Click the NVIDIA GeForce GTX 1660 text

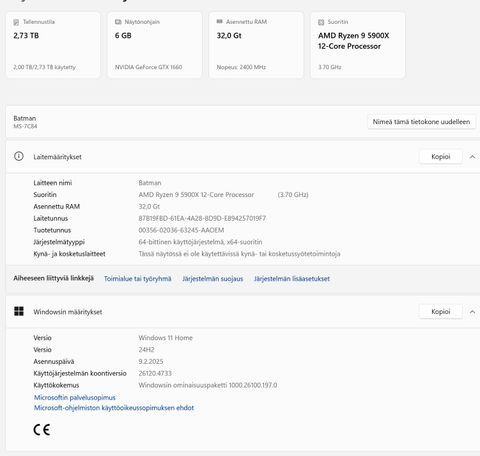(x=148, y=67)
